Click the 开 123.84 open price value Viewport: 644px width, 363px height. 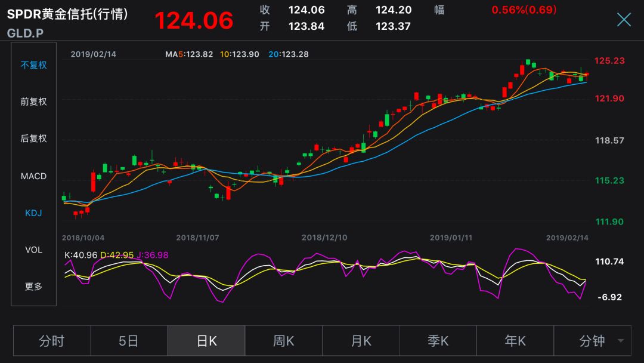point(306,26)
